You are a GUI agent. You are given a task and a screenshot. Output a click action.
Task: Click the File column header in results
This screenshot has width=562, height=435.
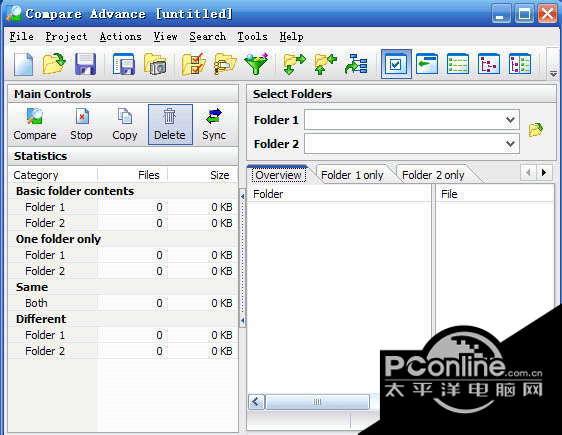click(495, 194)
